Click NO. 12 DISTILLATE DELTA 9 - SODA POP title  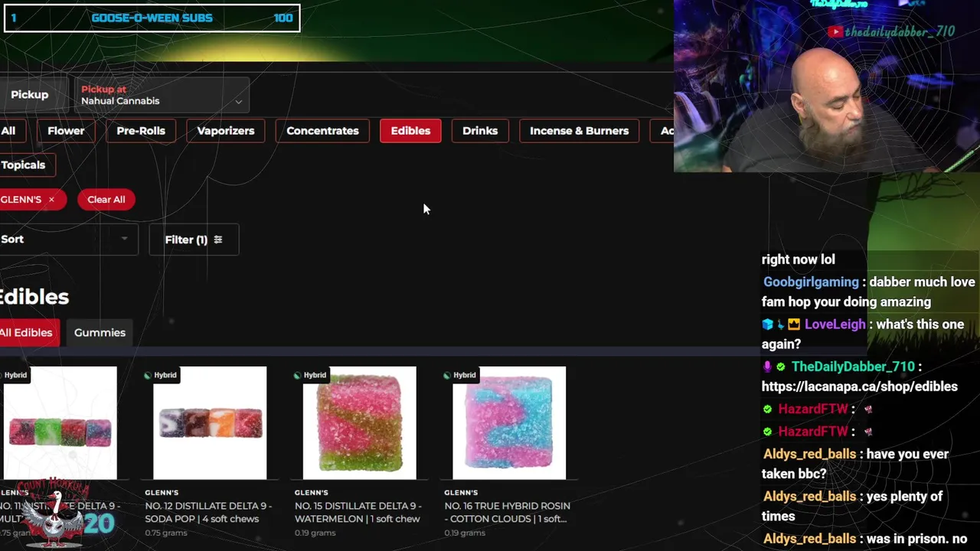(207, 512)
